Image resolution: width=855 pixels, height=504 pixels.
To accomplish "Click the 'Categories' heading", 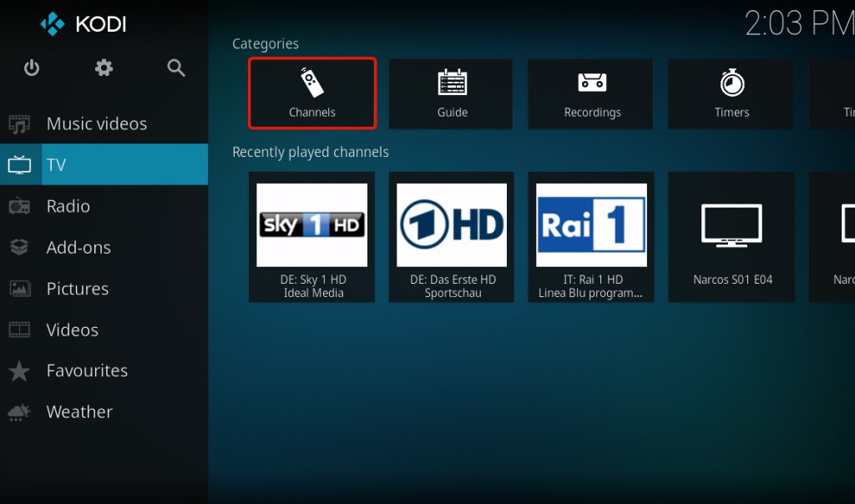I will tap(266, 43).
